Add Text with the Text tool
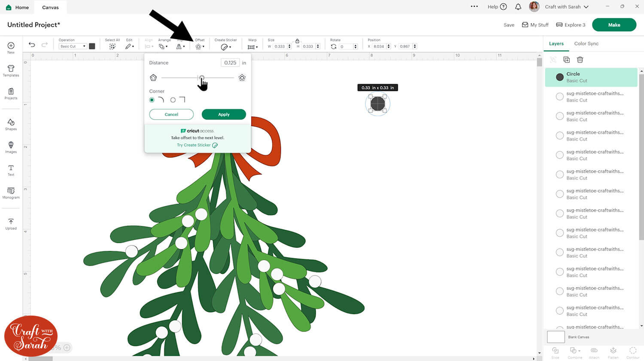This screenshot has height=361, width=644. pyautogui.click(x=11, y=170)
